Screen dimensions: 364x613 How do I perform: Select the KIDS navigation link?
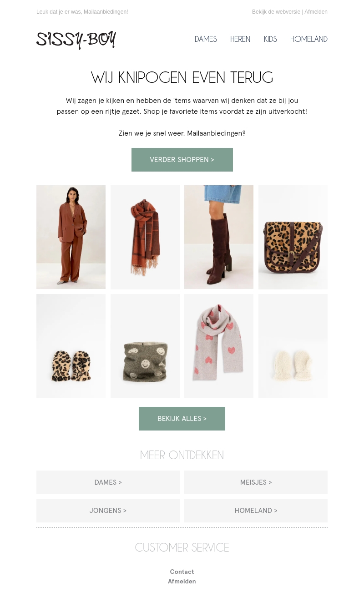[270, 39]
